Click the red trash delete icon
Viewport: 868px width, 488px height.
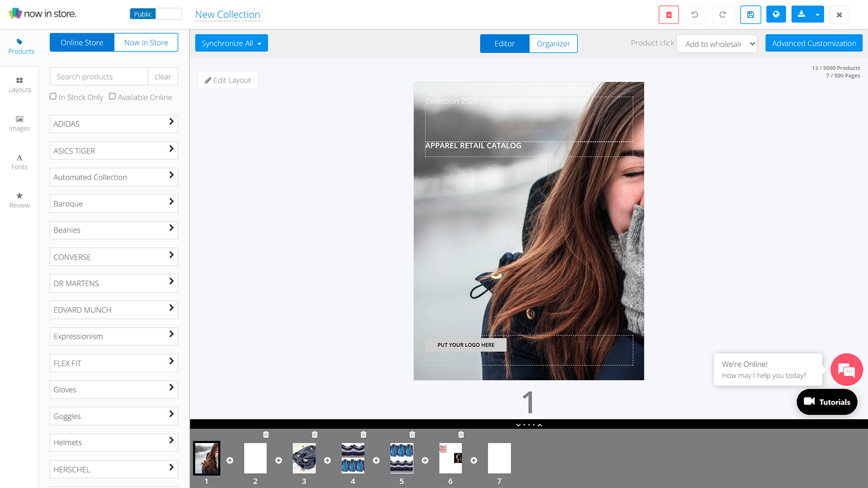668,15
